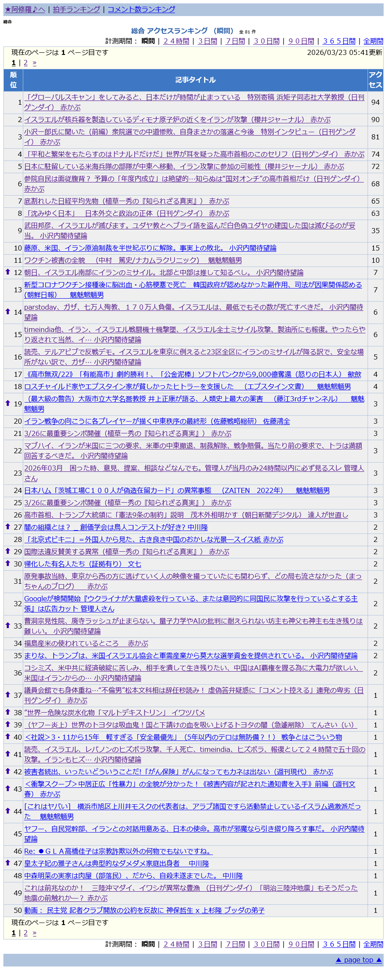Open 拍手ランキング in the top navigation
387x980 pixels.
click(x=76, y=9)
